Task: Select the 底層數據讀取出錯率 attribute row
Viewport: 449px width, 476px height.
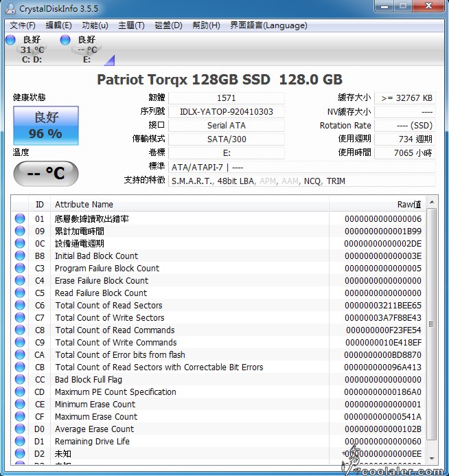Action: point(218,218)
